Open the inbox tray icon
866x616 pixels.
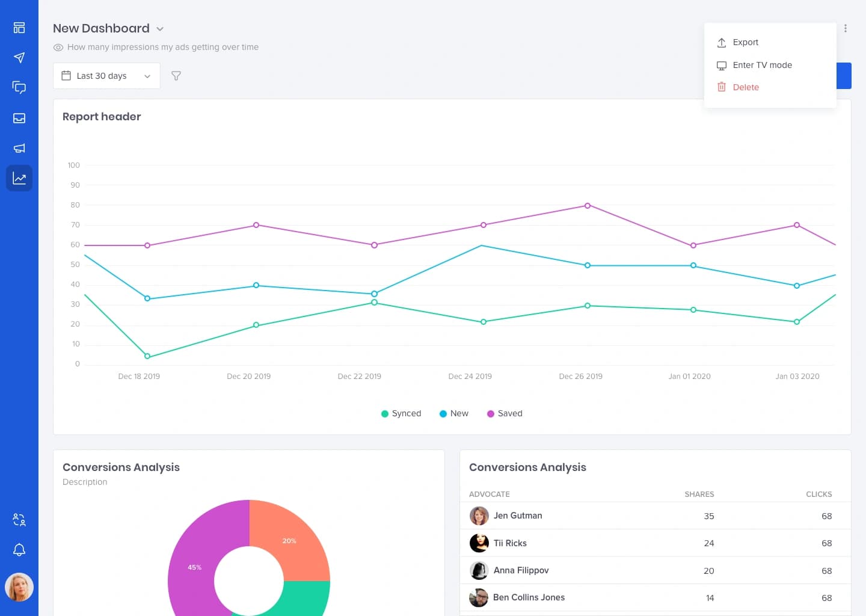coord(19,118)
